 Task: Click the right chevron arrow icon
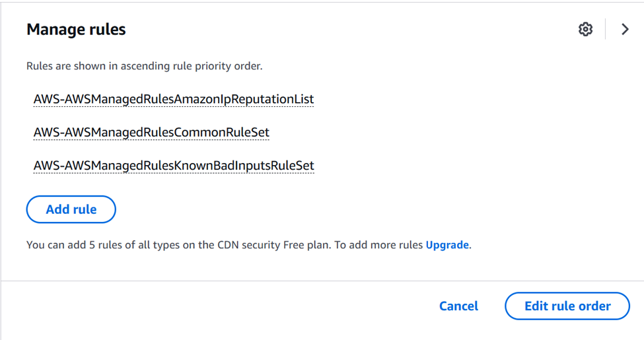(625, 29)
